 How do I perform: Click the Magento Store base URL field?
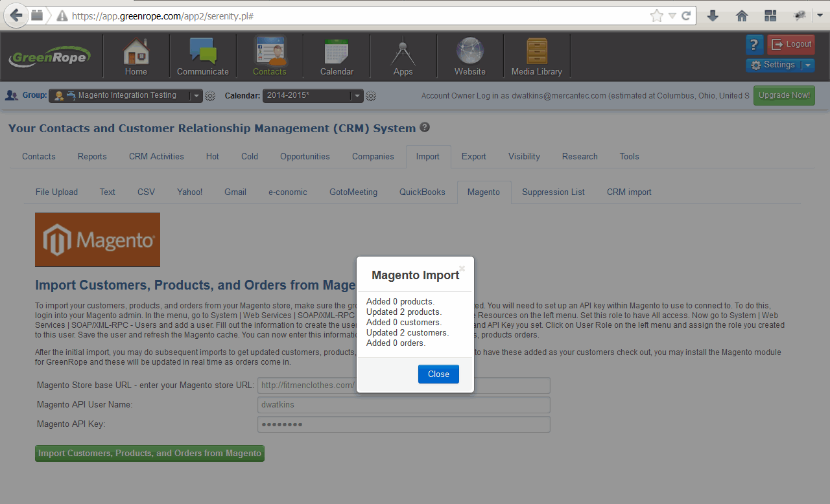(x=404, y=385)
